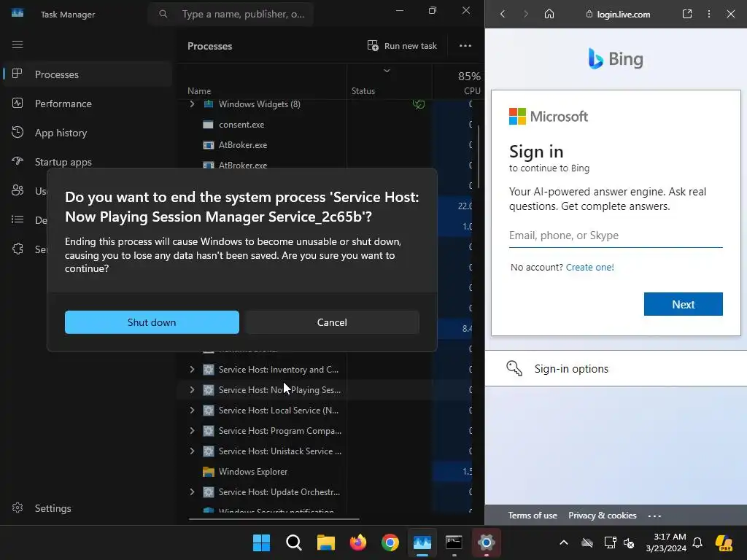This screenshot has height=560, width=747.
Task: Open the Privacy & cookies link
Action: pos(602,516)
